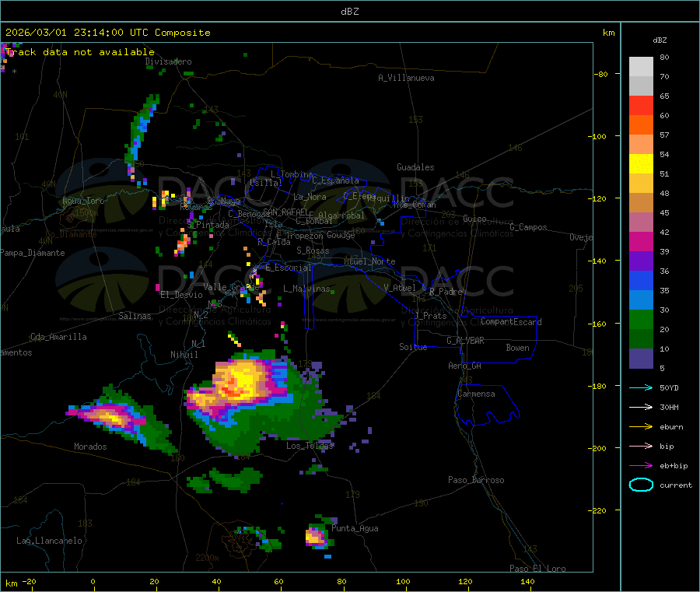Click the cyan 50YD arrow in legend
700x592 pixels.
(x=641, y=387)
